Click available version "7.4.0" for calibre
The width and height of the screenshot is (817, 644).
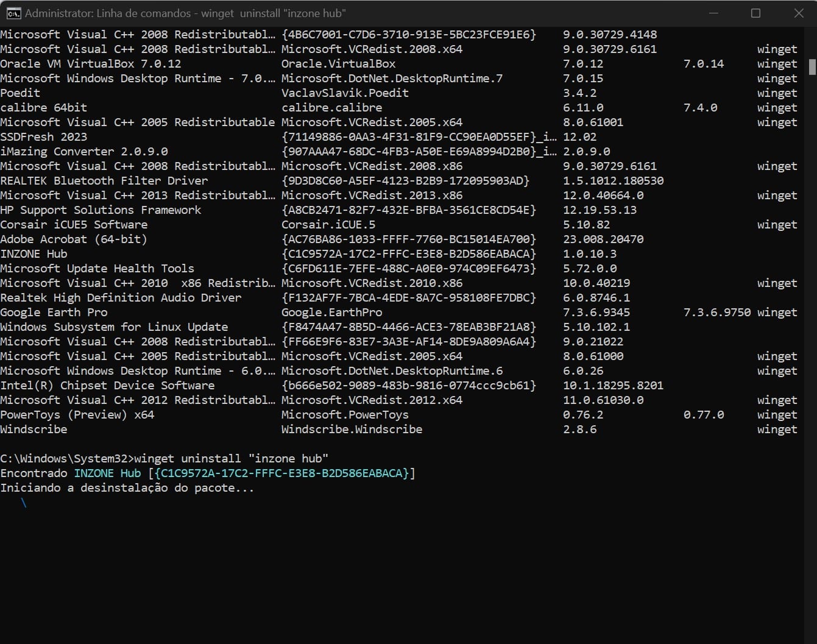[x=700, y=107]
